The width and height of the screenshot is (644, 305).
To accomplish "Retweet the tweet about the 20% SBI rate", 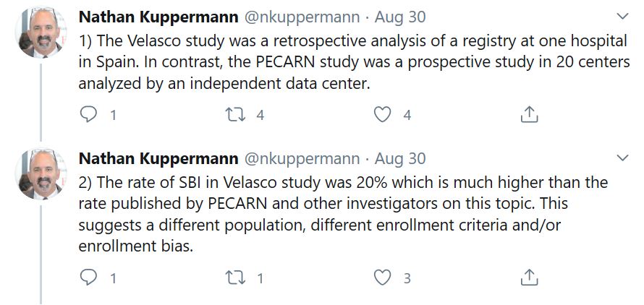I will click(236, 278).
